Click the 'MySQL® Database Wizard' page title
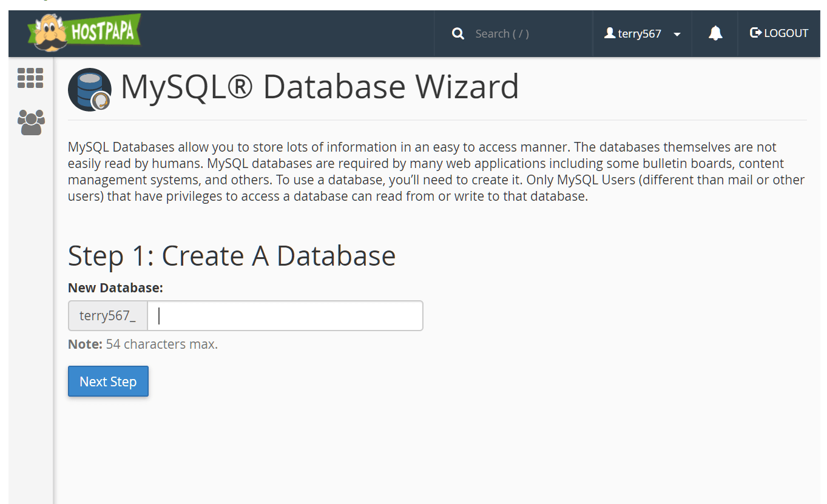Viewport: 827px width, 504px height. 320,87
